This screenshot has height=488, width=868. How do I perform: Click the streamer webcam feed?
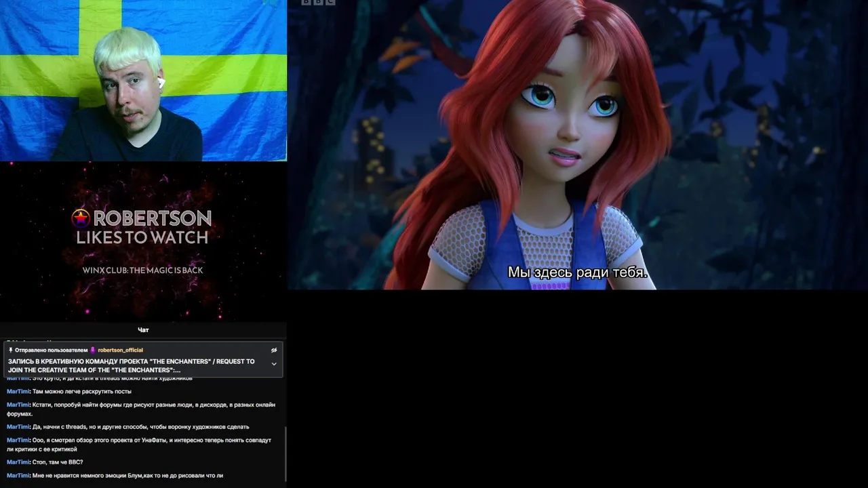[x=143, y=81]
